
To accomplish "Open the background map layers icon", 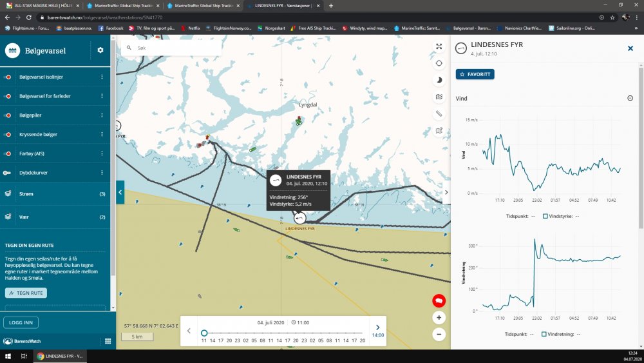I will point(439,97).
